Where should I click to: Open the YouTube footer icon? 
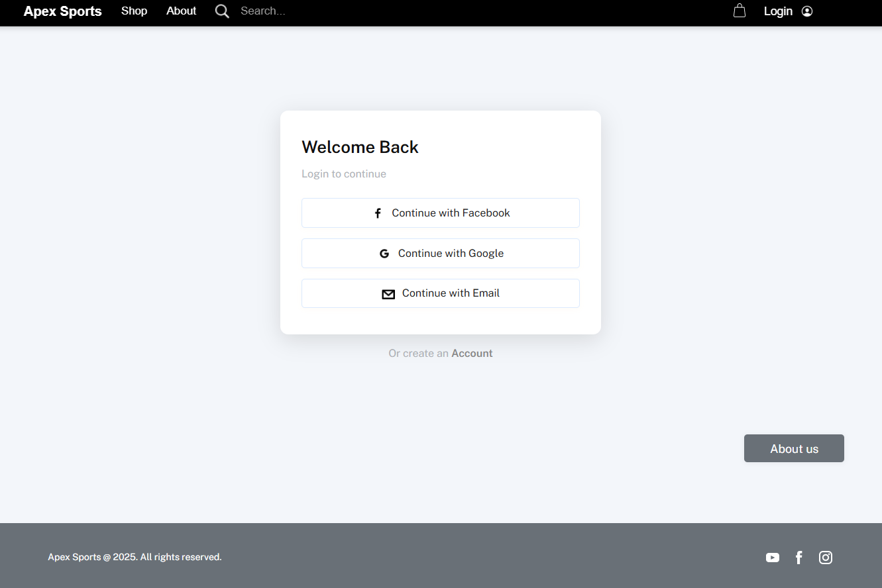[773, 558]
